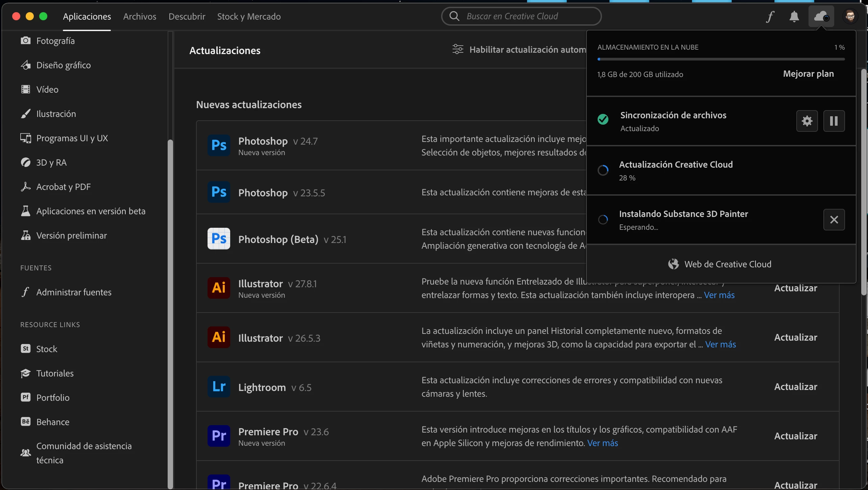The width and height of the screenshot is (868, 490).
Task: Expand Ver más for Illustrator v 27.8.1
Action: [719, 295]
